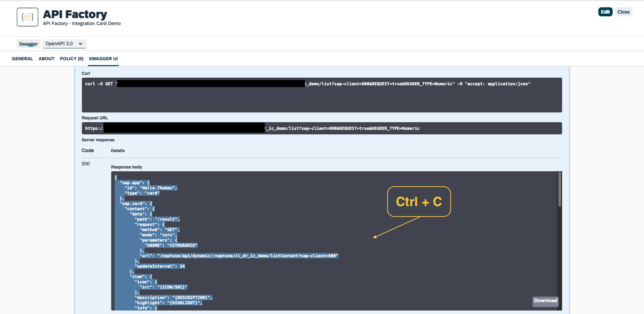
Task: Switch to the GENERAL tab
Action: point(22,58)
